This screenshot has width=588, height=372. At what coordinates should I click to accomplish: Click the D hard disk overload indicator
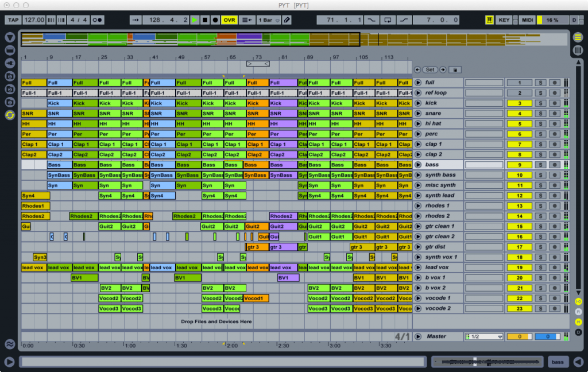pos(574,20)
